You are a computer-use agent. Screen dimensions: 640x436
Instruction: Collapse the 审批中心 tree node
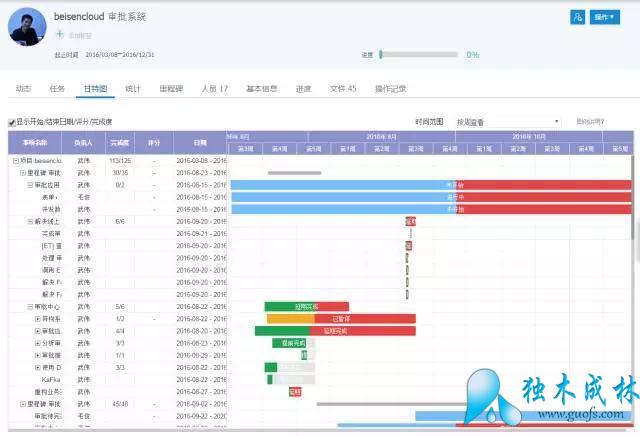tap(31, 307)
